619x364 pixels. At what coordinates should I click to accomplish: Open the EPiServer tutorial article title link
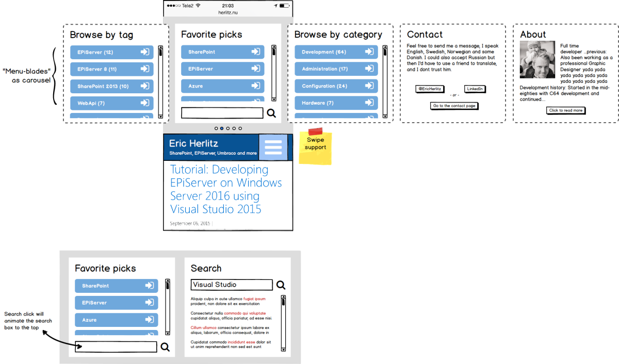tap(226, 189)
